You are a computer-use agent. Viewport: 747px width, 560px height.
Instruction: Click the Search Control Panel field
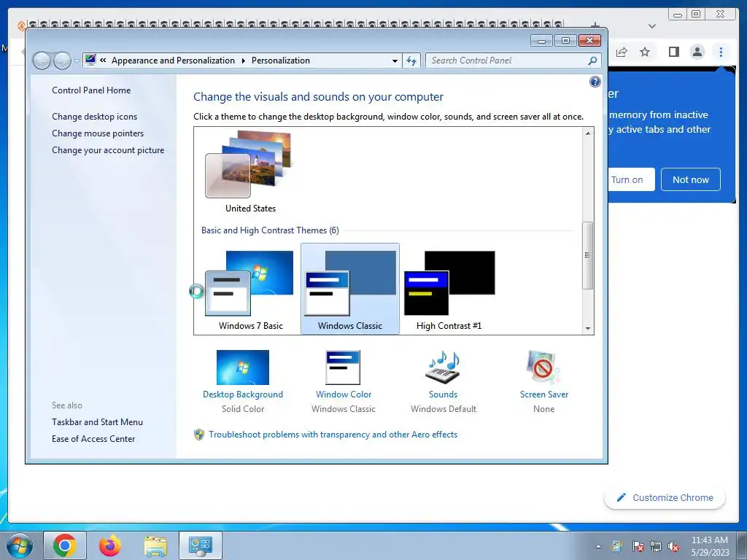click(507, 61)
